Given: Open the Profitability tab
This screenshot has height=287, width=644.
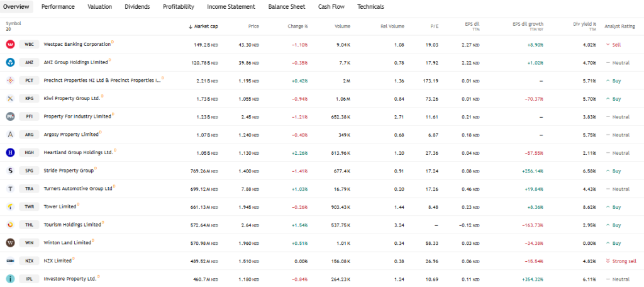Looking at the screenshot, I should click(178, 6).
